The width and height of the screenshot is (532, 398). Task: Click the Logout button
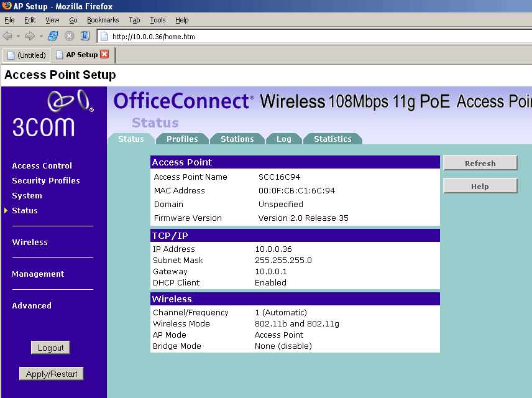[x=50, y=348]
